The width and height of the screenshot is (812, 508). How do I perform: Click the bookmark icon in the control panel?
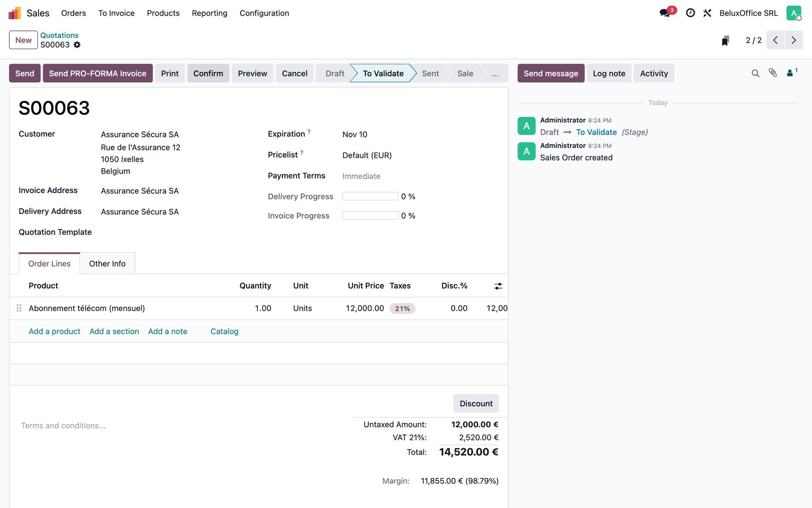pos(725,40)
